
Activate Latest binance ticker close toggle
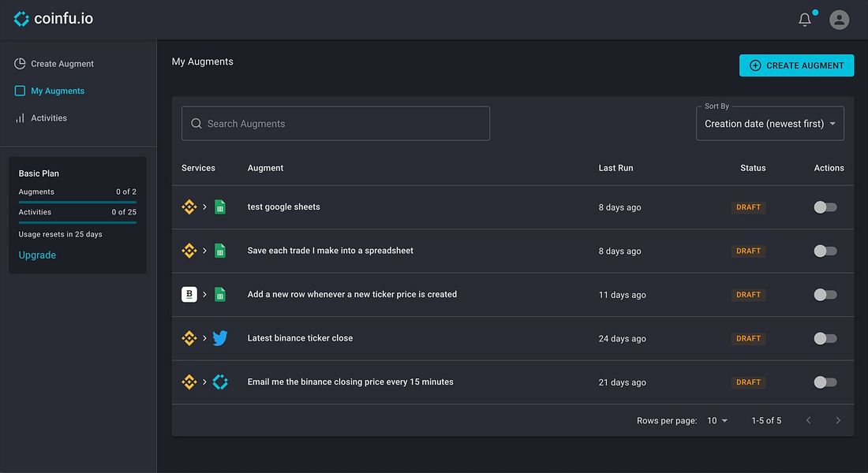pyautogui.click(x=825, y=338)
